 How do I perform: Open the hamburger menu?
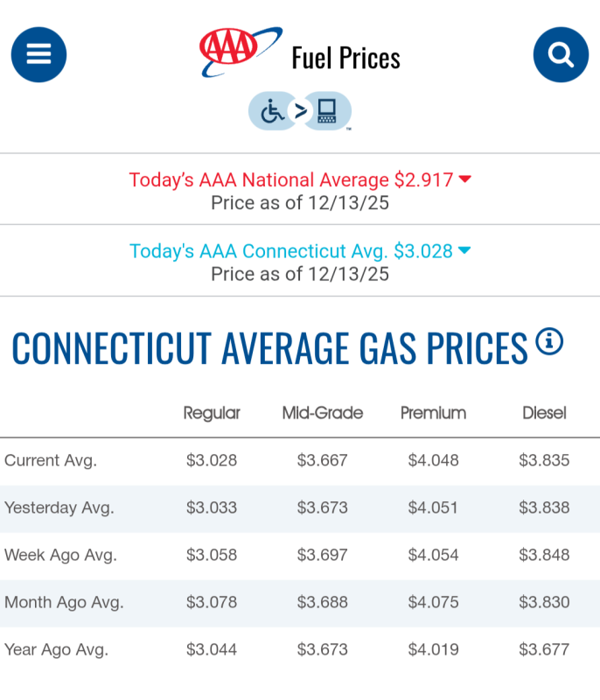pyautogui.click(x=38, y=54)
